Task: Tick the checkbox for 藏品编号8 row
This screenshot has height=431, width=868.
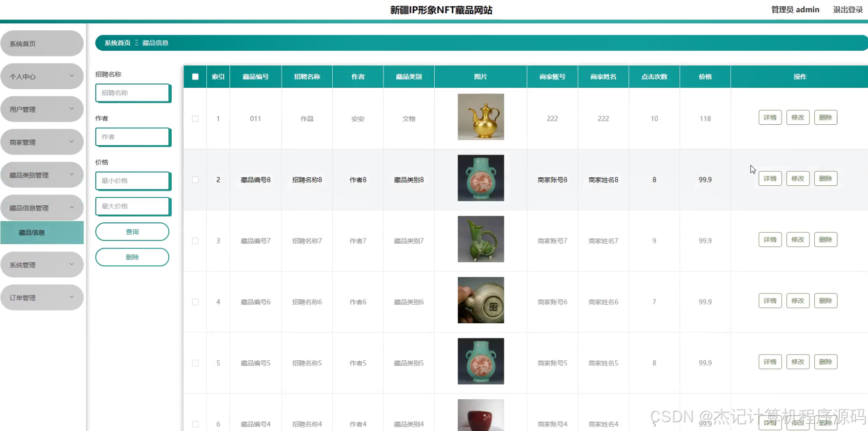Action: pos(195,180)
